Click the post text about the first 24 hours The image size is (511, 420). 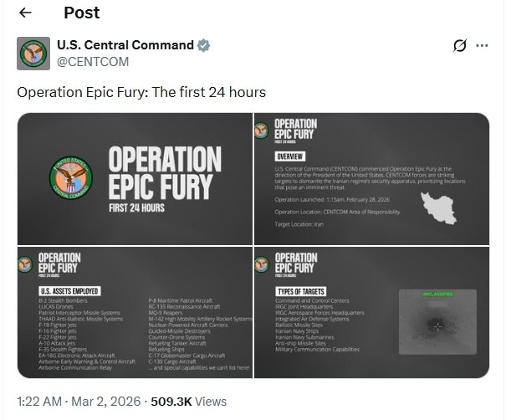pyautogui.click(x=141, y=92)
